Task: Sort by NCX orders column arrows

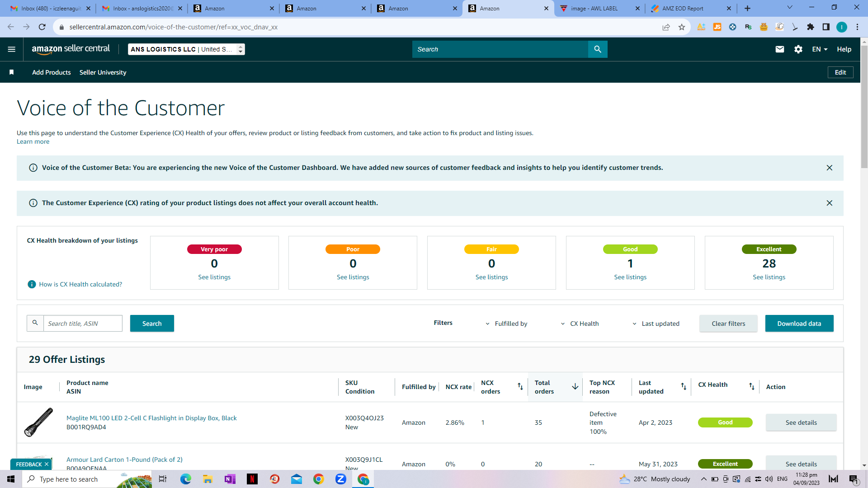Action: tap(520, 386)
